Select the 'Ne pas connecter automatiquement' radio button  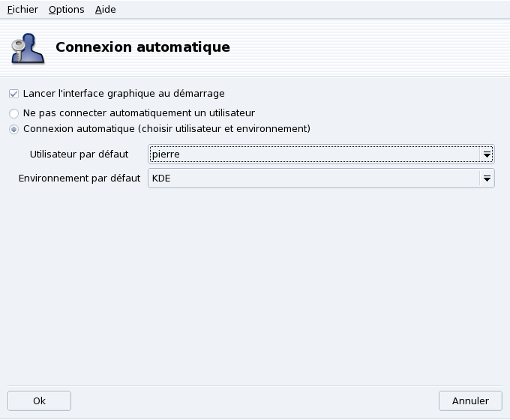pyautogui.click(x=13, y=113)
